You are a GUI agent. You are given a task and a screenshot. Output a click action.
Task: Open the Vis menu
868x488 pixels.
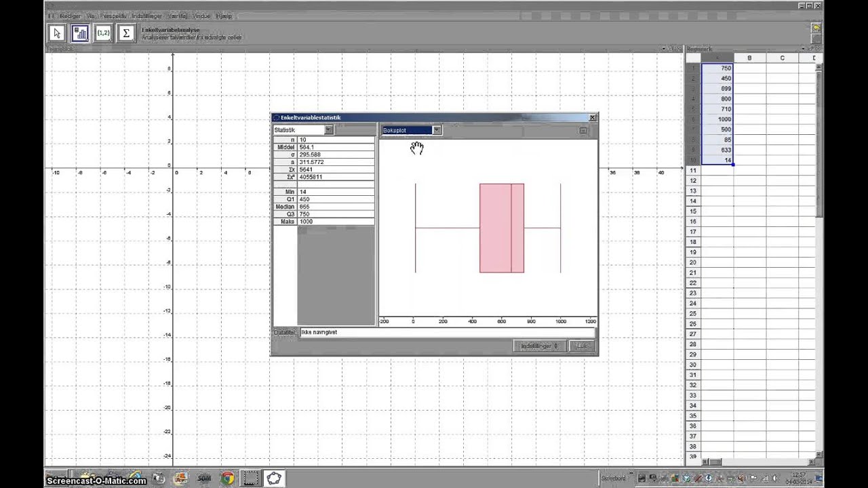click(90, 16)
